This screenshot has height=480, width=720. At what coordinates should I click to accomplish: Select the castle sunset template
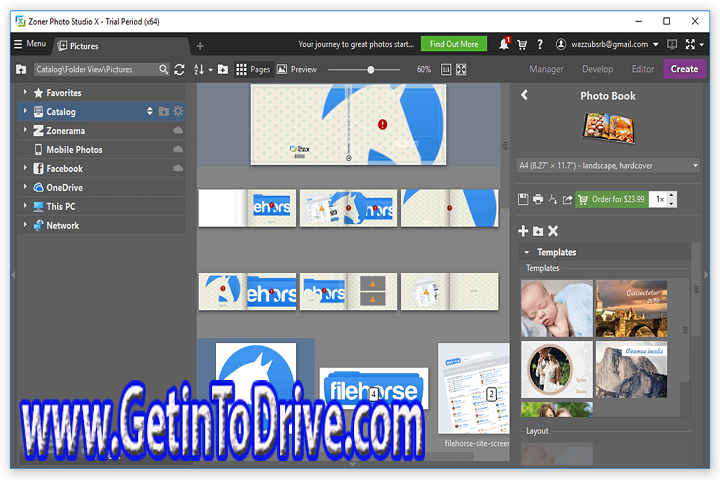tap(631, 309)
